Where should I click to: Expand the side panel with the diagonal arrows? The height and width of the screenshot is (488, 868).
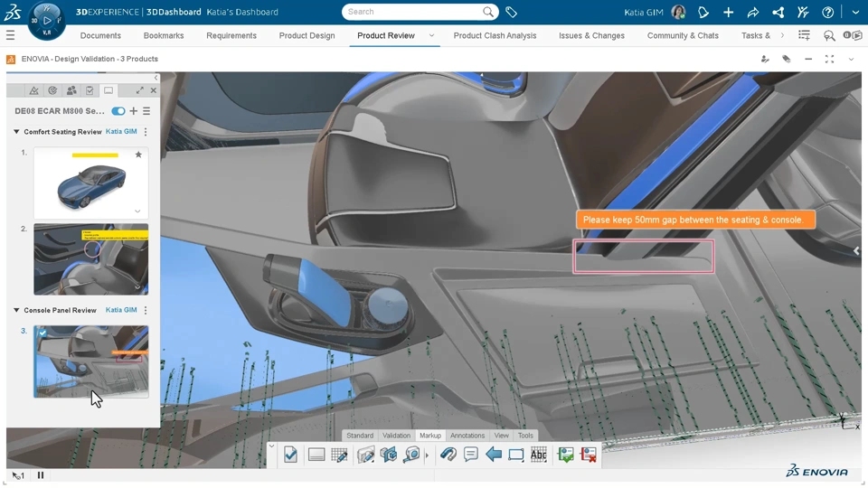click(x=139, y=90)
